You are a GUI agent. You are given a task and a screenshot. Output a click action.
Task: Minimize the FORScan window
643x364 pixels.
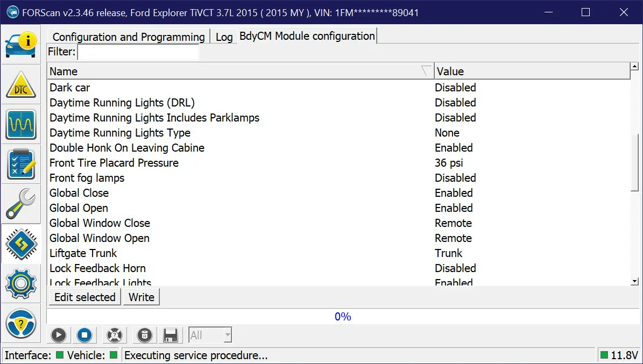[548, 12]
